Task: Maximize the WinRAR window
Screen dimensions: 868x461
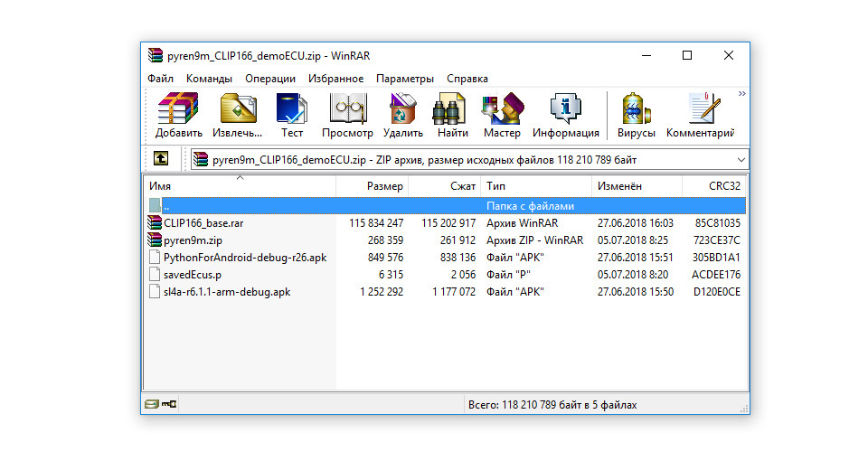Action: (x=687, y=55)
